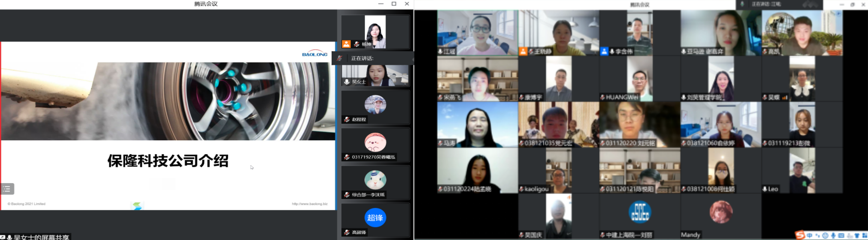Select 康博宇 video tile
This screenshot has width=868, height=240.
pos(558,78)
